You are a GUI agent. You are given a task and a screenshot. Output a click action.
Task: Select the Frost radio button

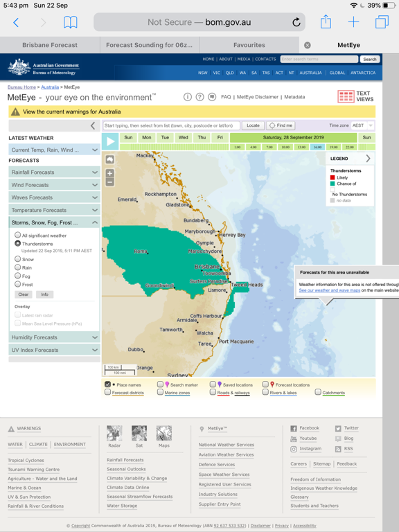click(17, 284)
